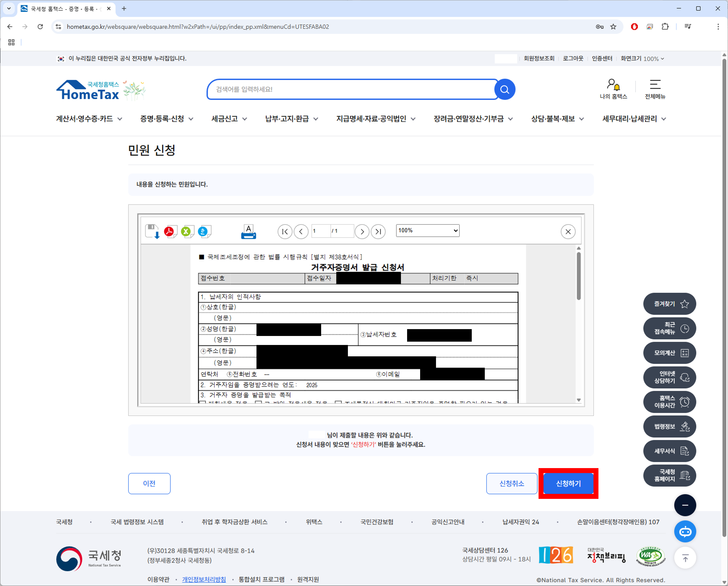Click the 신청취소 button
This screenshot has width=728, height=586.
click(x=511, y=483)
